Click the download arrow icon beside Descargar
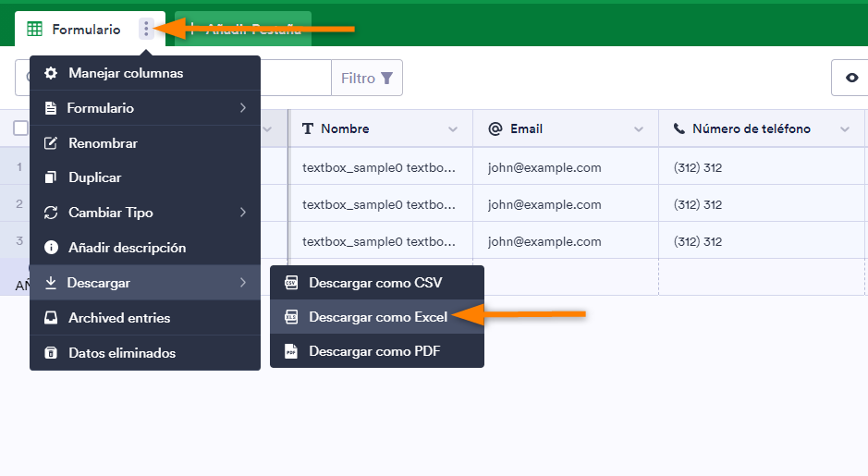 (x=50, y=282)
